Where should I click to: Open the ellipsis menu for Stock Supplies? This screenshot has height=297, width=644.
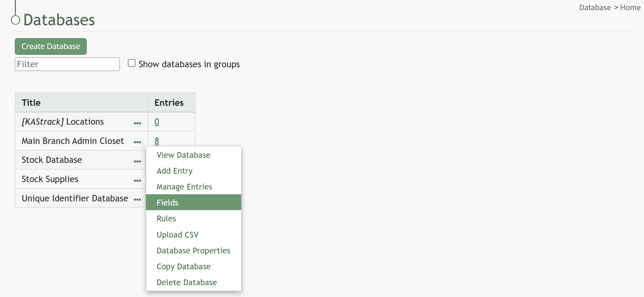pyautogui.click(x=137, y=180)
